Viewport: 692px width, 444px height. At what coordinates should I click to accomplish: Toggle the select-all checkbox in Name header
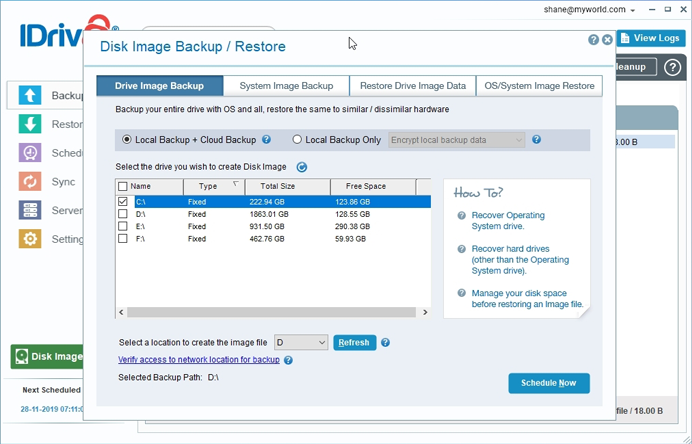[123, 187]
